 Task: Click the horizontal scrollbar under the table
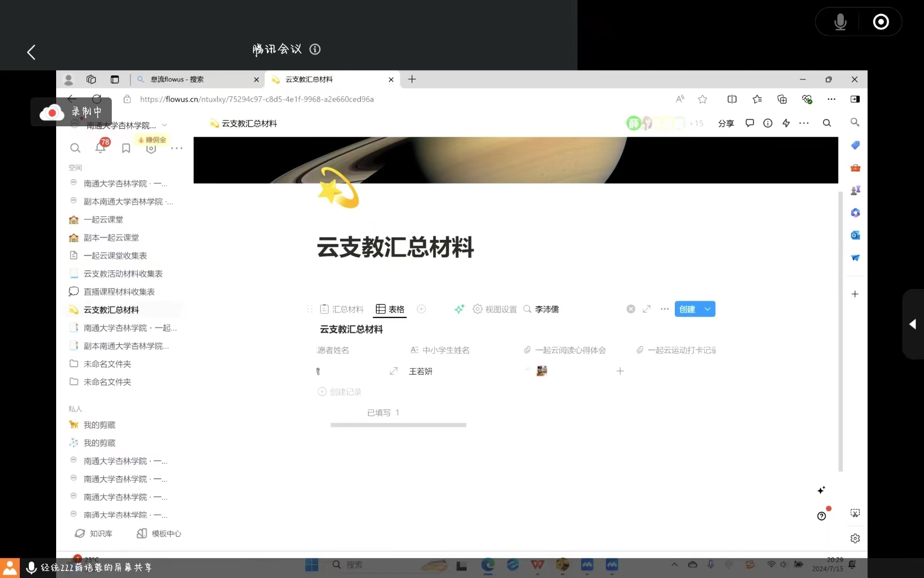(398, 425)
